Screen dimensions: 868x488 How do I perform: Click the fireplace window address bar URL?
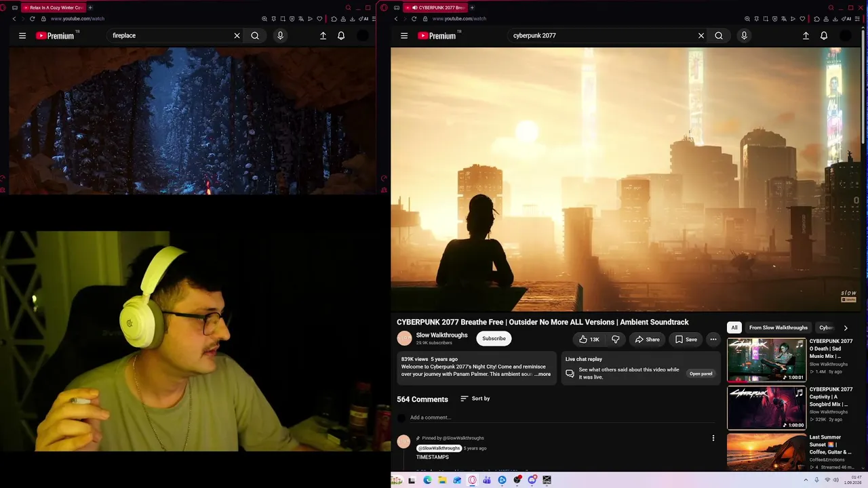point(77,19)
